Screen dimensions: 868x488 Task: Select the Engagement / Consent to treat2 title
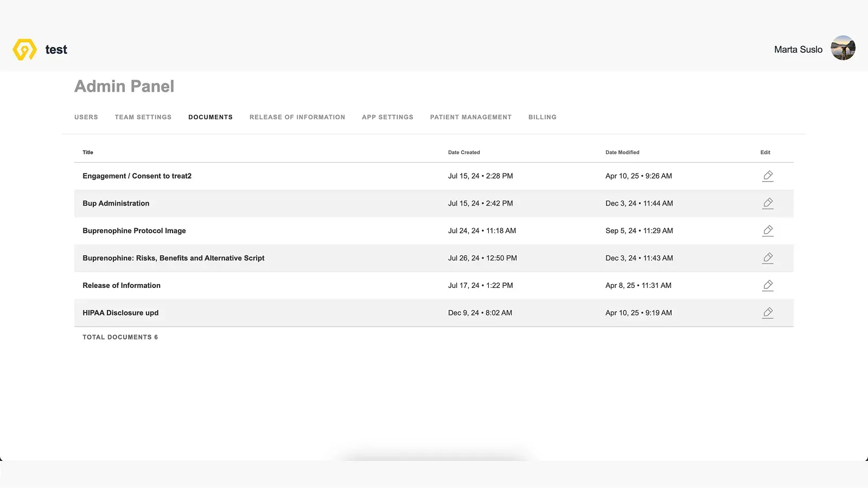(137, 176)
